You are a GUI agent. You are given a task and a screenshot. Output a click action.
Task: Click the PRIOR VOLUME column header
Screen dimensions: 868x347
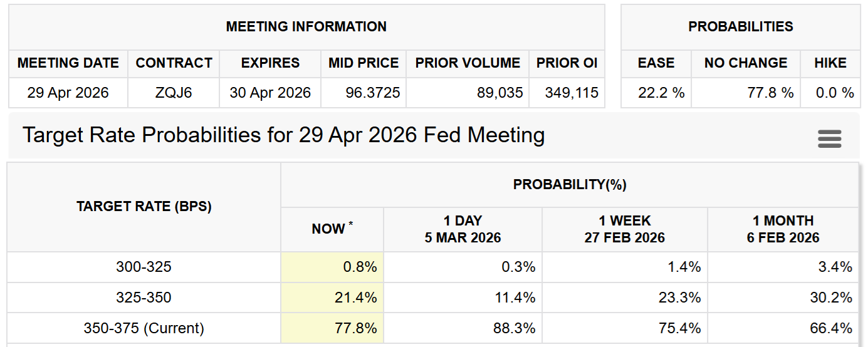coord(468,63)
